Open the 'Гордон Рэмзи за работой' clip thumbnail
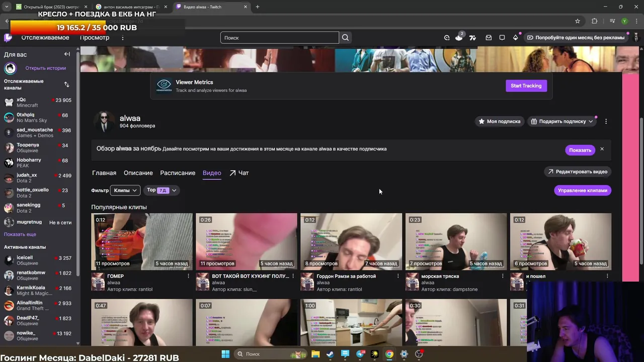644x362 pixels. [x=351, y=241]
